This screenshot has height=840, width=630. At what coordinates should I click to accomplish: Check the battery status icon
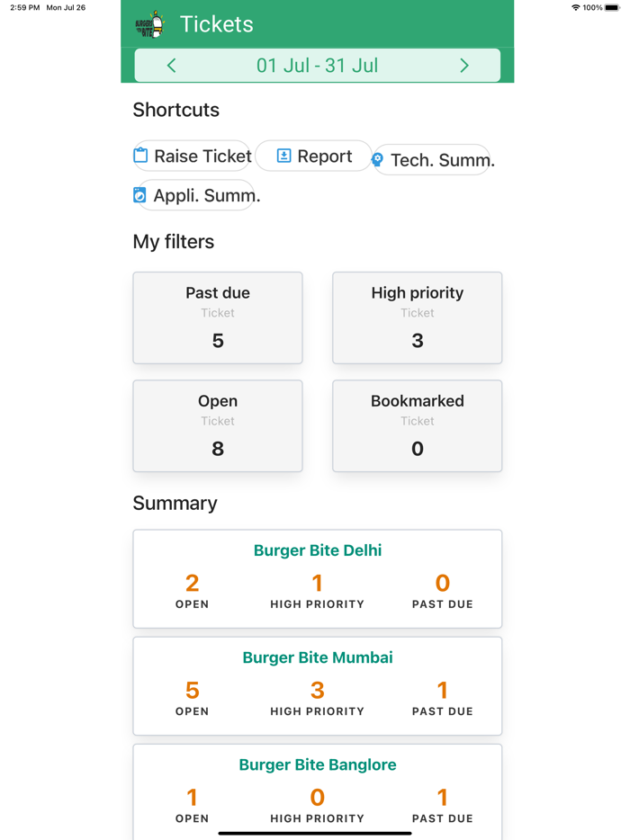pyautogui.click(x=612, y=7)
